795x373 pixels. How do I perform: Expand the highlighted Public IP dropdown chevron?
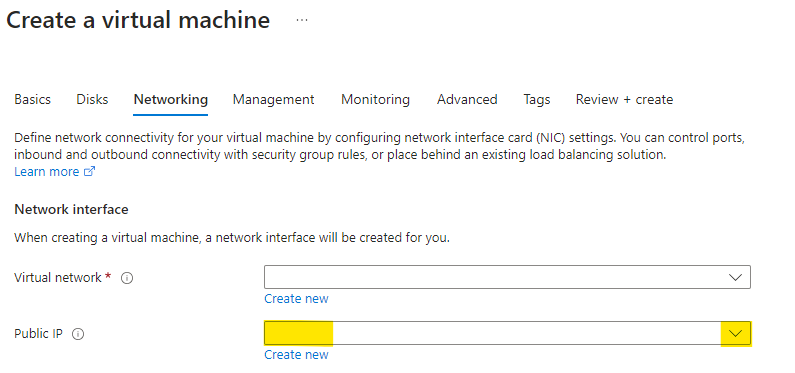click(x=735, y=333)
